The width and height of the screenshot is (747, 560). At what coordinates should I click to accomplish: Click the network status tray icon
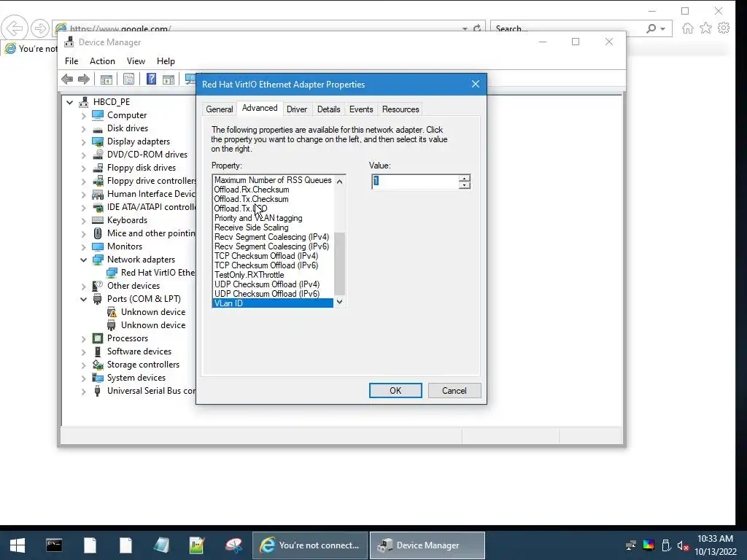pyautogui.click(x=631, y=545)
